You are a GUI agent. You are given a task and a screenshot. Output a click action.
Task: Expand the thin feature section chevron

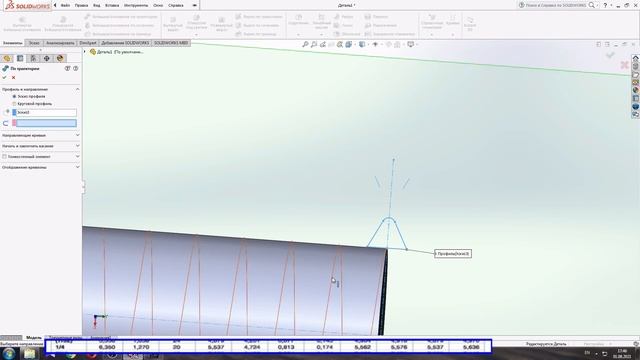click(x=78, y=156)
